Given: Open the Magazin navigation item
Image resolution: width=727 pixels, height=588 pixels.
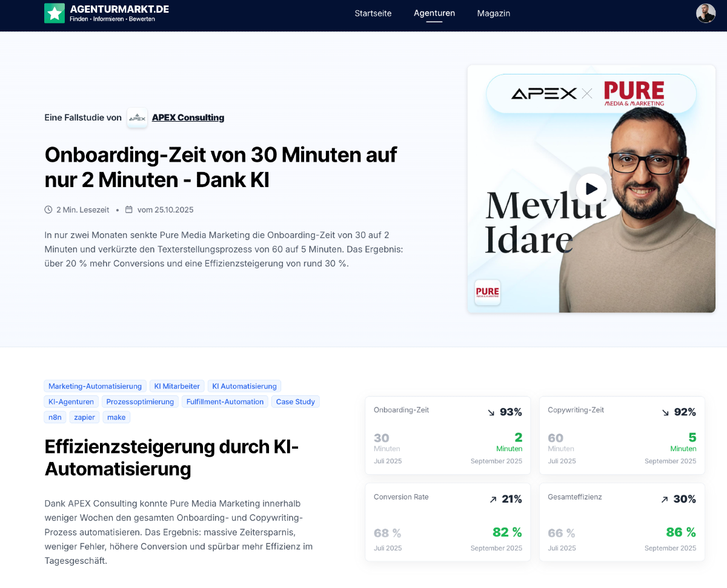Looking at the screenshot, I should tap(494, 13).
